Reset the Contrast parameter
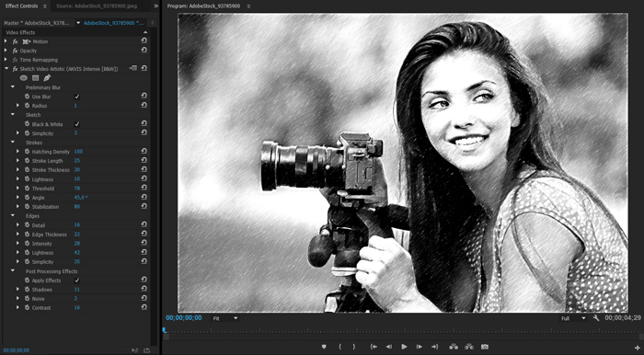This screenshot has height=355, width=644. (144, 307)
